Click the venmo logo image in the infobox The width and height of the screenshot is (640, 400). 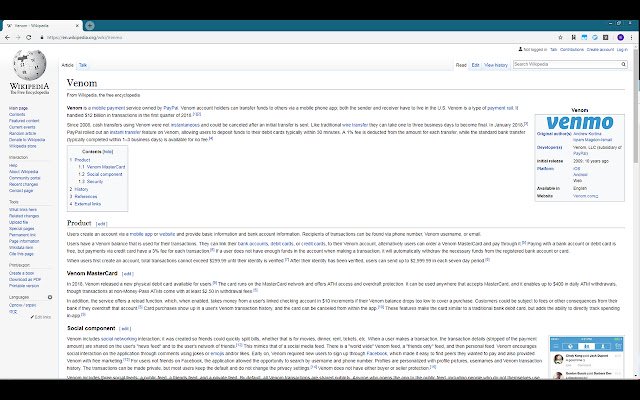(x=580, y=122)
